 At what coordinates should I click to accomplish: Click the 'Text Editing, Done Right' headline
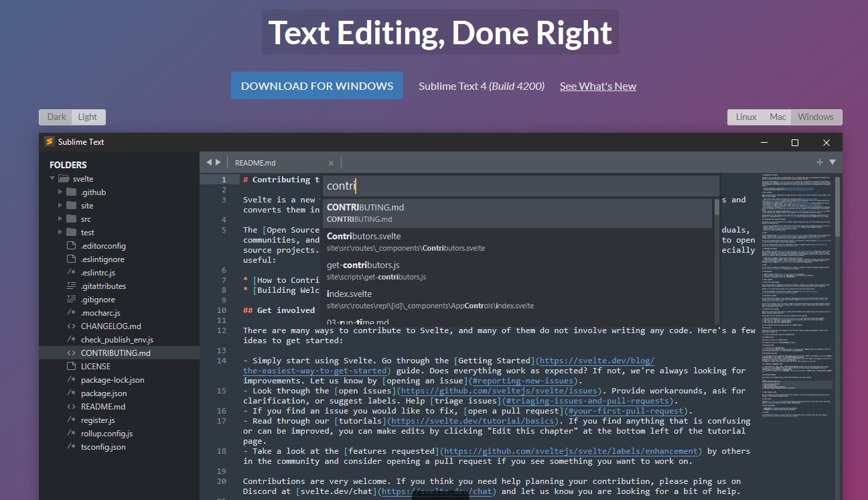coord(440,32)
